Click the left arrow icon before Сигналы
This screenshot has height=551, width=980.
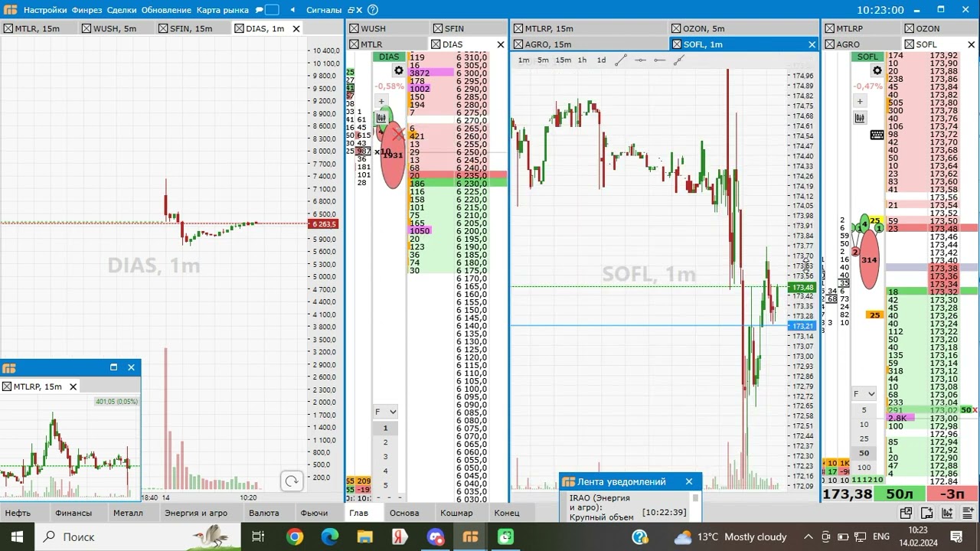tap(292, 10)
